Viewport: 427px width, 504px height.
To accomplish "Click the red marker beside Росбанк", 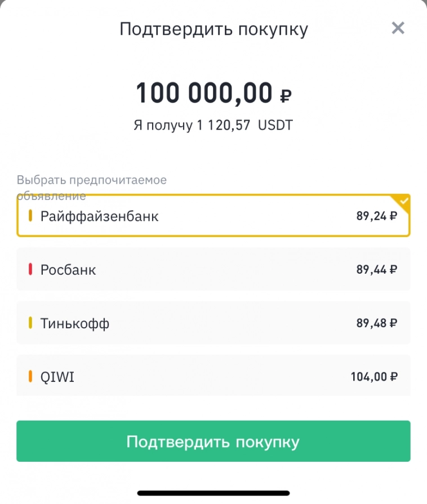I will (x=30, y=270).
